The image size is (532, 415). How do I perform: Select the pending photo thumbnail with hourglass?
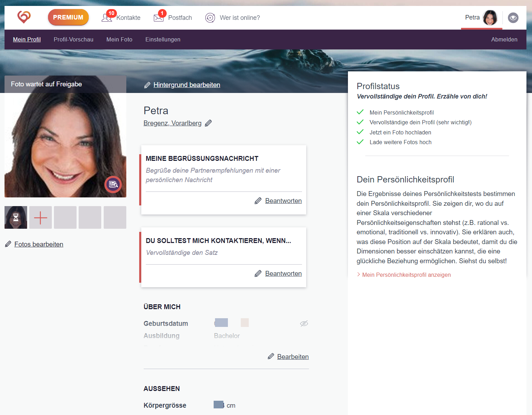coord(16,217)
